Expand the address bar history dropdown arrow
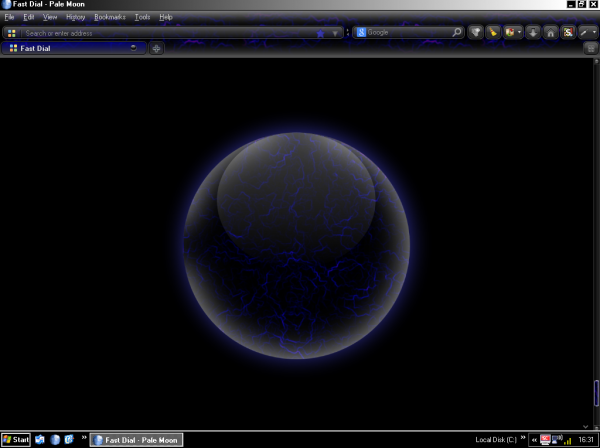Image resolution: width=600 pixels, height=448 pixels. click(x=335, y=33)
